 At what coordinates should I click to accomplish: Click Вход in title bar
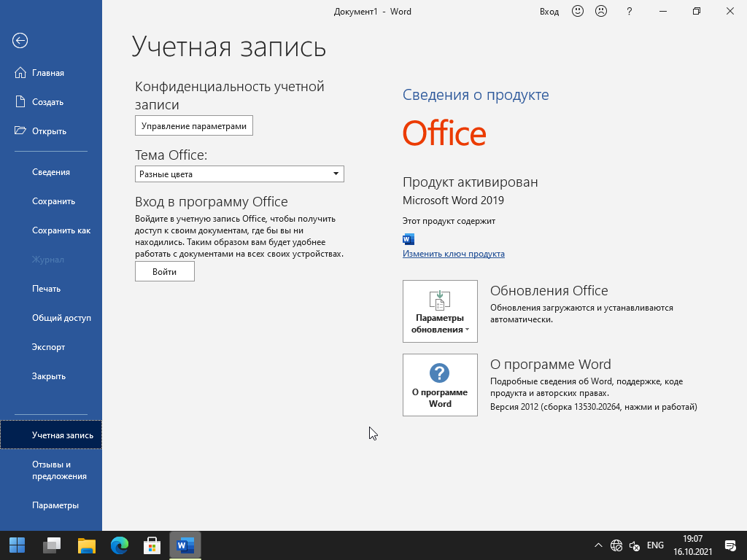[549, 12]
